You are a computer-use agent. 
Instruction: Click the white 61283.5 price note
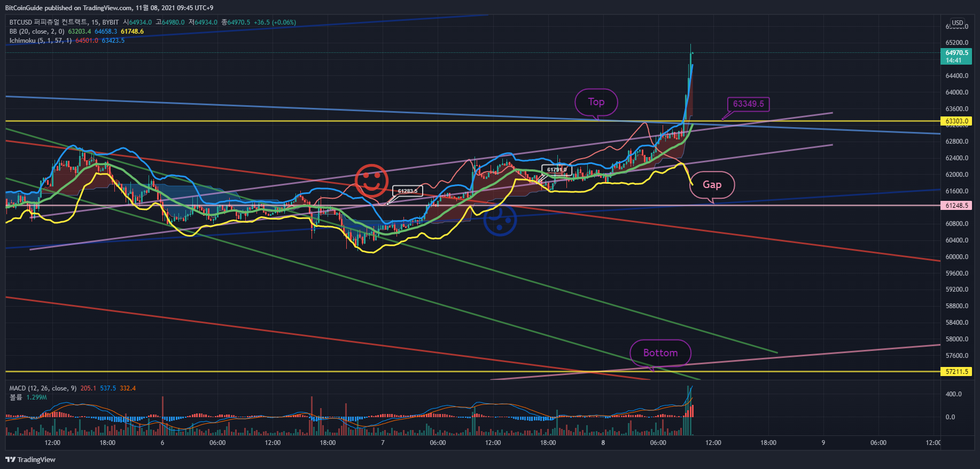pyautogui.click(x=408, y=191)
